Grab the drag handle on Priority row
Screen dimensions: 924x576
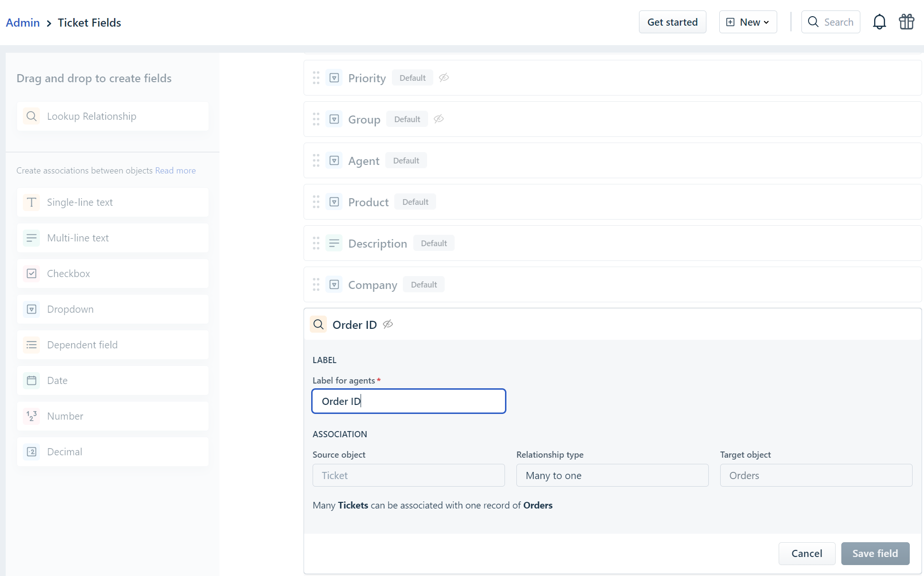tap(316, 78)
